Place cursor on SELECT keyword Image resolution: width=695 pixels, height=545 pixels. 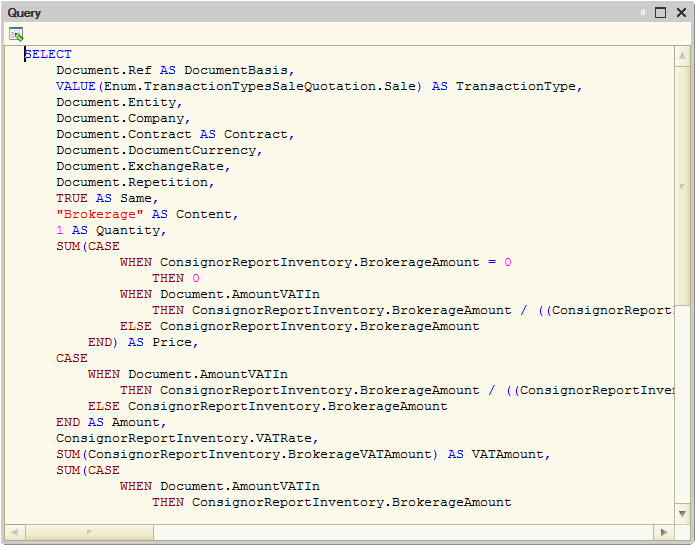48,54
